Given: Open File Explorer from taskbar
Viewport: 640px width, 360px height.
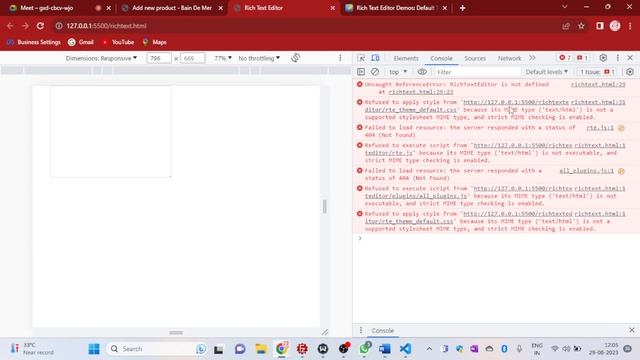Looking at the screenshot, I should click(261, 349).
